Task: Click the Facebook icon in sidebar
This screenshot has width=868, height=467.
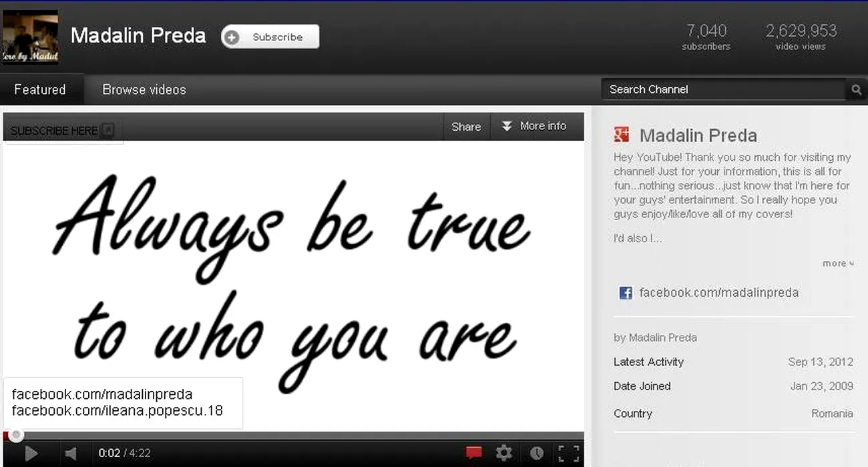Action: (x=626, y=293)
